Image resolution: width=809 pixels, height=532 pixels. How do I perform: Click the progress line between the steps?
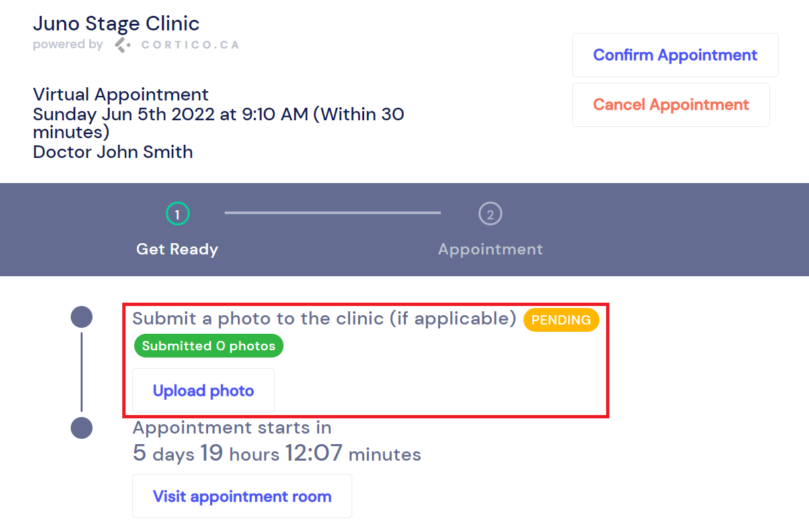pyautogui.click(x=332, y=213)
